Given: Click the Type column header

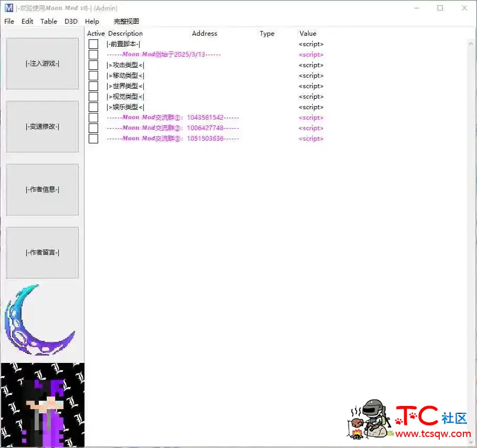Looking at the screenshot, I should point(267,34).
